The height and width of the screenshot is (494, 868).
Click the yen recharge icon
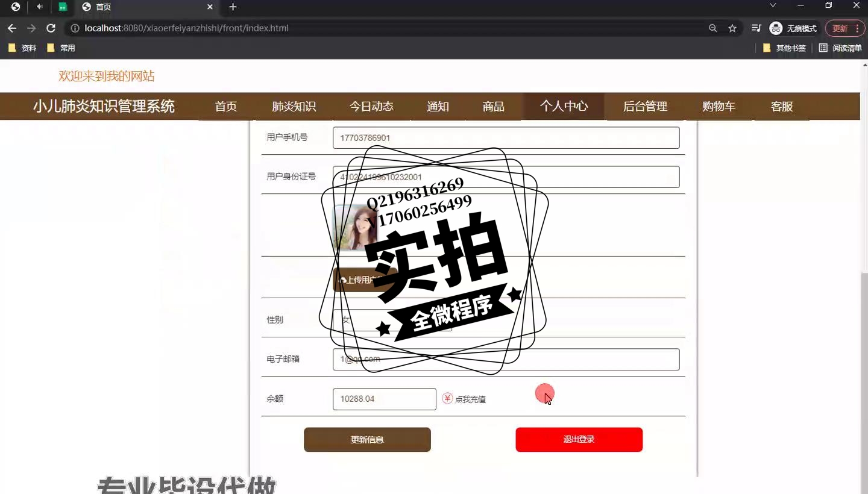447,398
